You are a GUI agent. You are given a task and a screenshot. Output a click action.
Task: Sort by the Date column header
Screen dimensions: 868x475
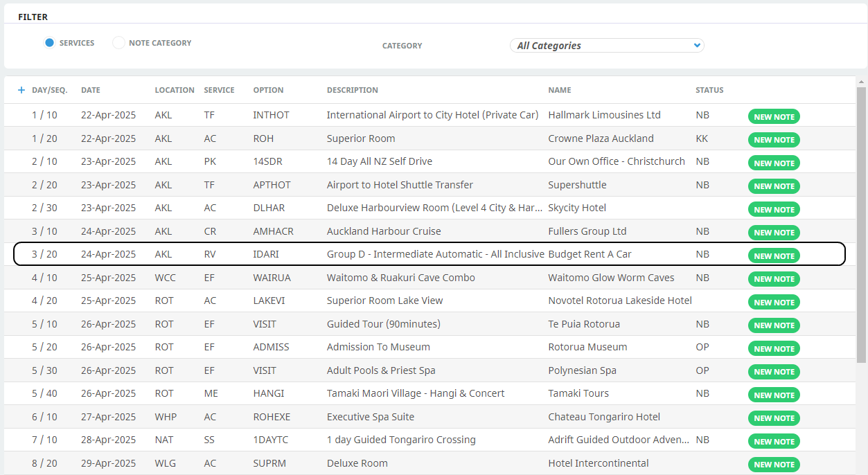[91, 90]
